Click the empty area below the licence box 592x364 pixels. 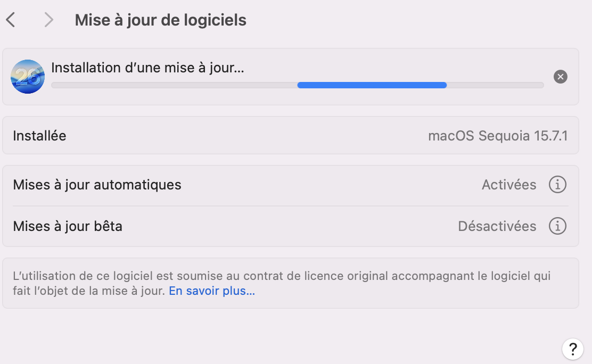[x=266, y=335]
